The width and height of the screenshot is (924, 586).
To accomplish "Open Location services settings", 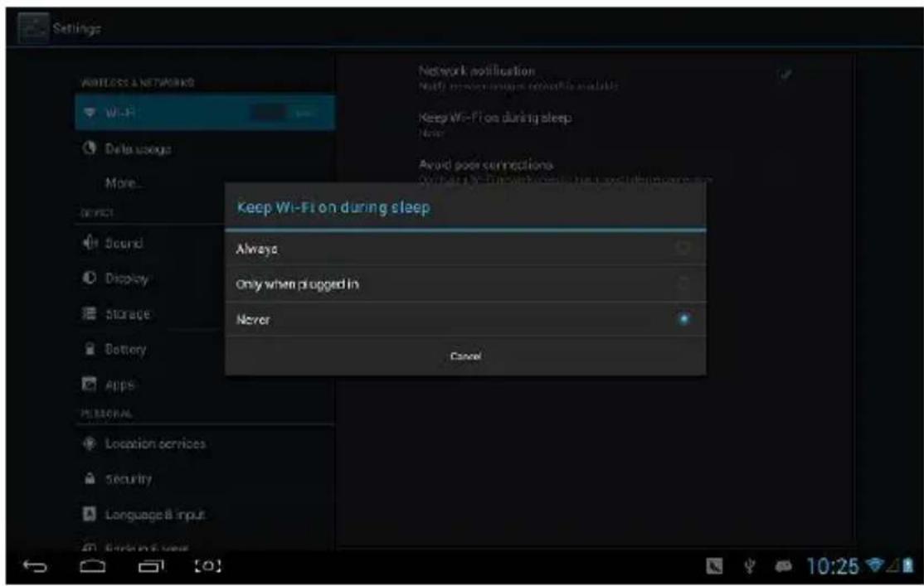I will pos(205,443).
